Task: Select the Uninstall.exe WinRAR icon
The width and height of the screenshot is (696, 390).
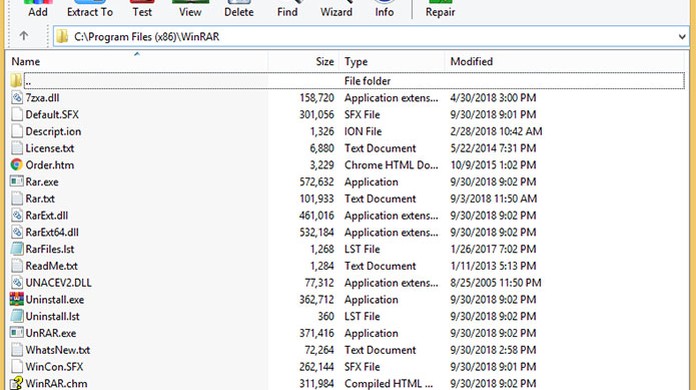Action: tap(17, 299)
